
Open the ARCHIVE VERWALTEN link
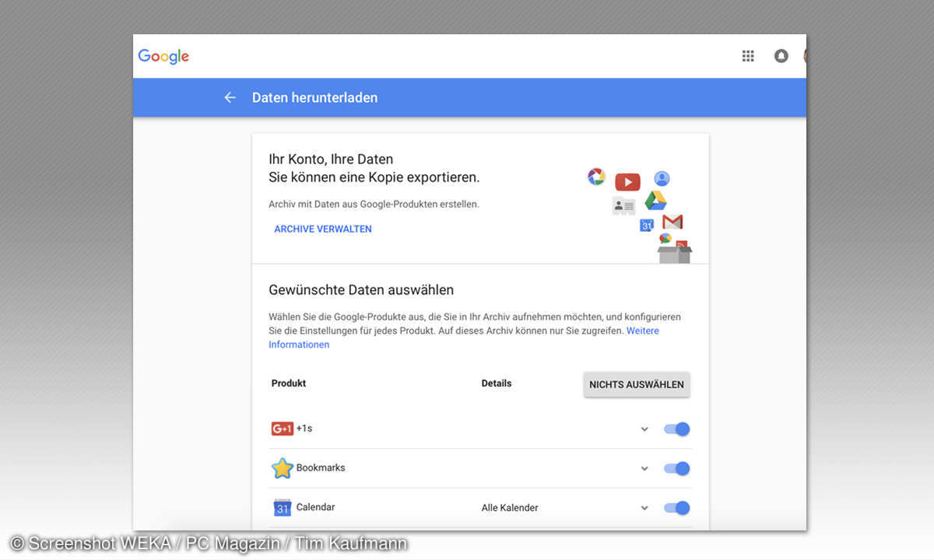tap(323, 229)
